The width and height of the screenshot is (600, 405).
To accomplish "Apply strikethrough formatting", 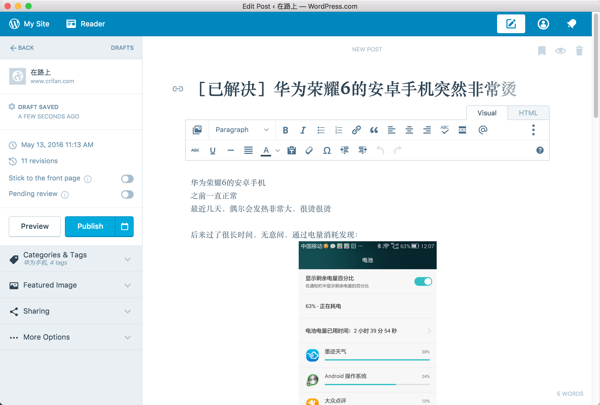I will coord(195,150).
